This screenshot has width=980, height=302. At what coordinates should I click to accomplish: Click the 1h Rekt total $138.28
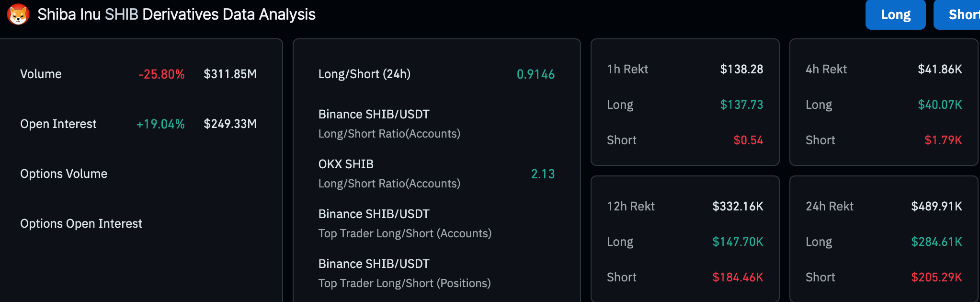tap(741, 69)
